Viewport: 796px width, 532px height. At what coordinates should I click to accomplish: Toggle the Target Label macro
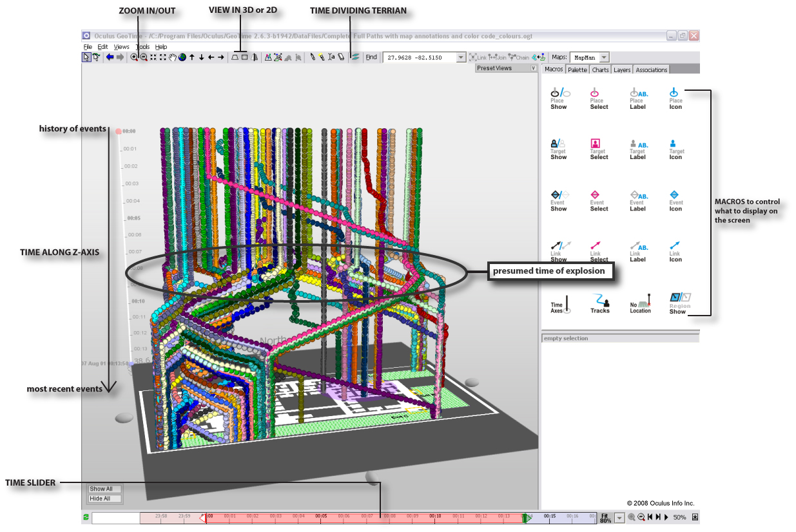638,149
